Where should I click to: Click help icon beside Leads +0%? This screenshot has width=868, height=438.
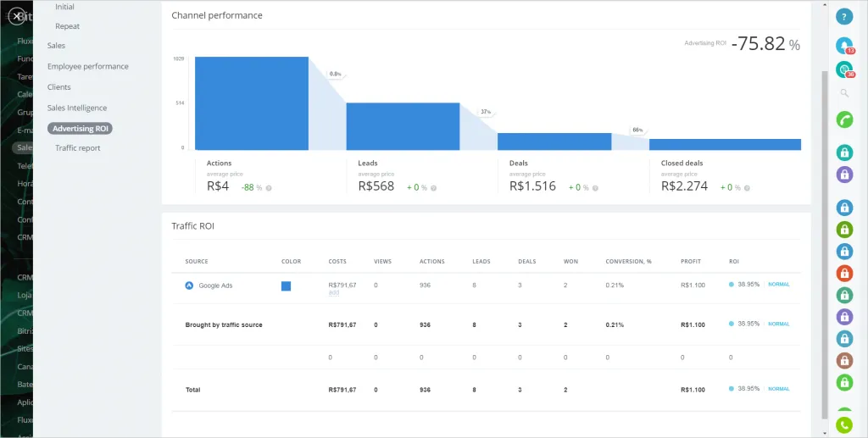click(433, 188)
